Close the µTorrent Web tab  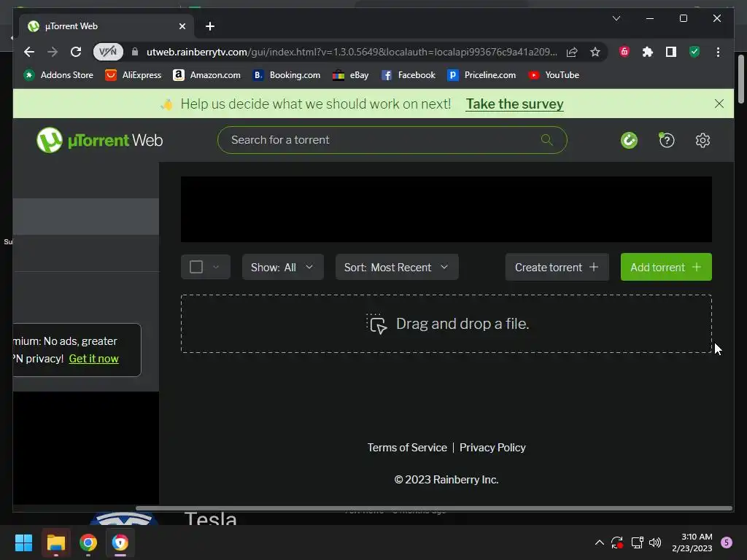point(182,26)
